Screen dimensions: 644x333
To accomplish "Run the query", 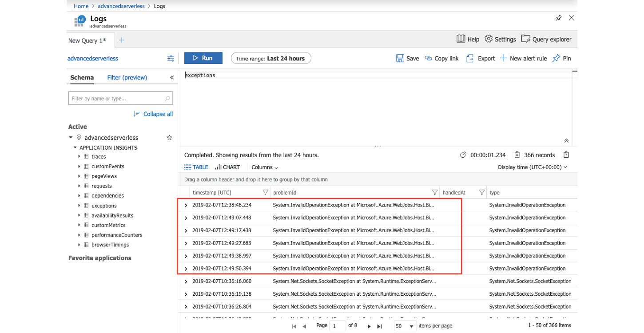I will pyautogui.click(x=204, y=58).
